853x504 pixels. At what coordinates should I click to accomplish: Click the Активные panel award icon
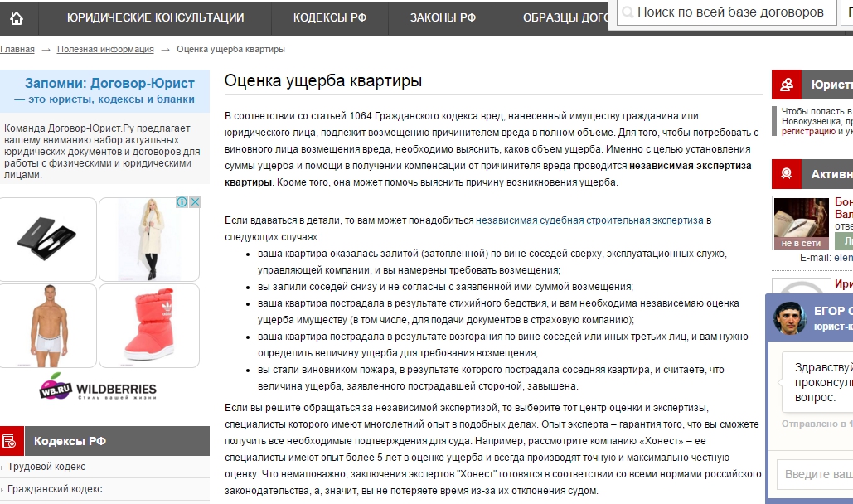pyautogui.click(x=787, y=174)
